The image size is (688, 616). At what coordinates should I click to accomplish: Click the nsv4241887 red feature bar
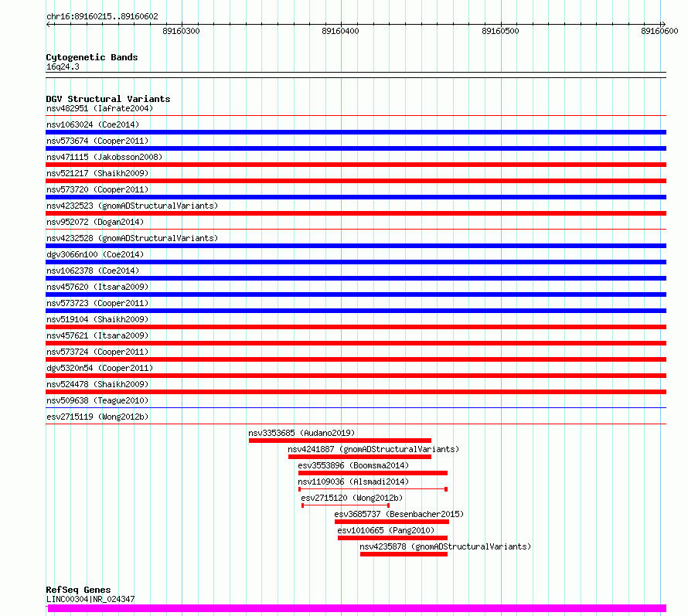359,457
